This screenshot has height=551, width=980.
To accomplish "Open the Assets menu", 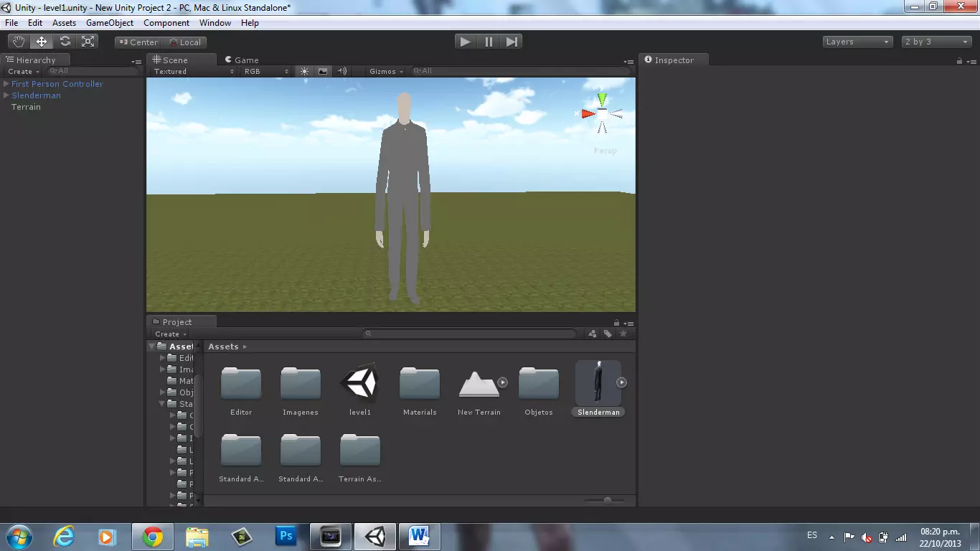I will 64,23.
